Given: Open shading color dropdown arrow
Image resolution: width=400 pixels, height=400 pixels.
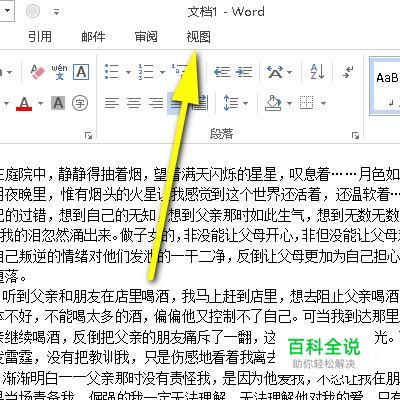Looking at the screenshot, I should pyautogui.click(x=289, y=103).
